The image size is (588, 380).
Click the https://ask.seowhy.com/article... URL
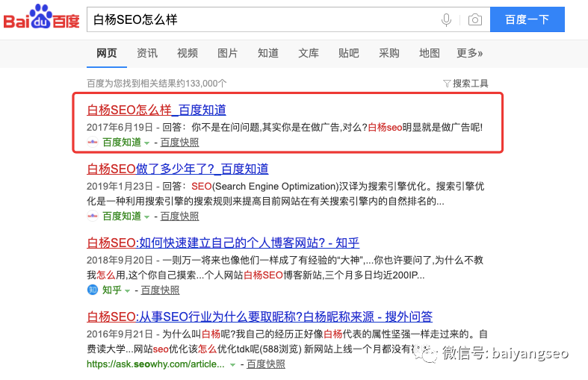click(155, 364)
